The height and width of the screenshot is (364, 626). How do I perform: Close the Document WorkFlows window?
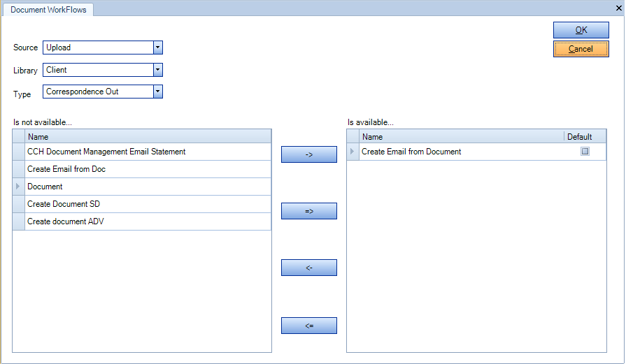619,8
